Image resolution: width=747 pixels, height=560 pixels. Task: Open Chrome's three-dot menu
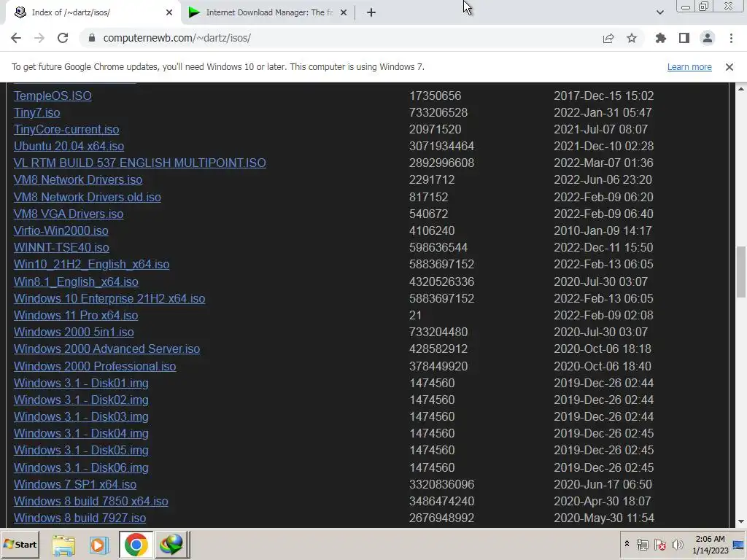(731, 38)
